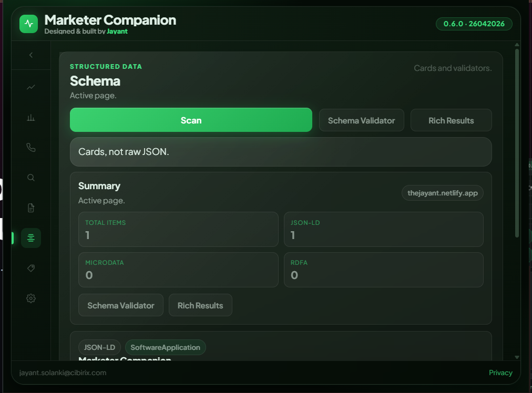Select the active Schema sidebar icon
This screenshot has width=532, height=393.
point(31,238)
